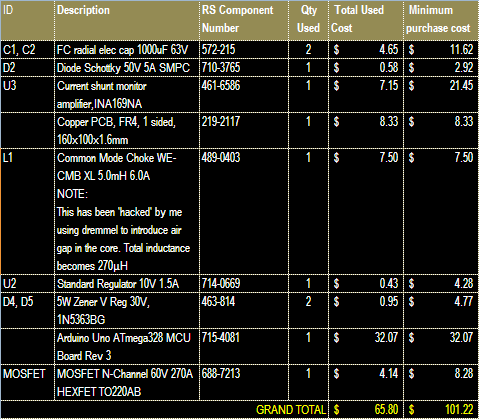
Task: Click the Arduino Uno ATmega328 description cell
Action: 127,347
